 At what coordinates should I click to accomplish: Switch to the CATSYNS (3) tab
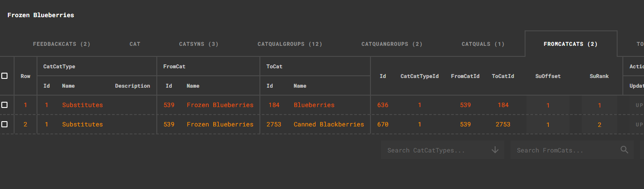click(x=199, y=44)
